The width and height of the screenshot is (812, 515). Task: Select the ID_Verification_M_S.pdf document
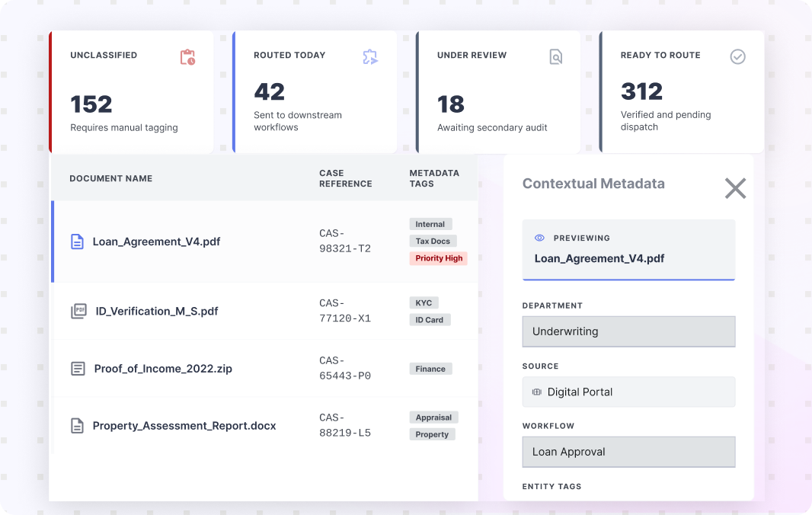pyautogui.click(x=157, y=311)
